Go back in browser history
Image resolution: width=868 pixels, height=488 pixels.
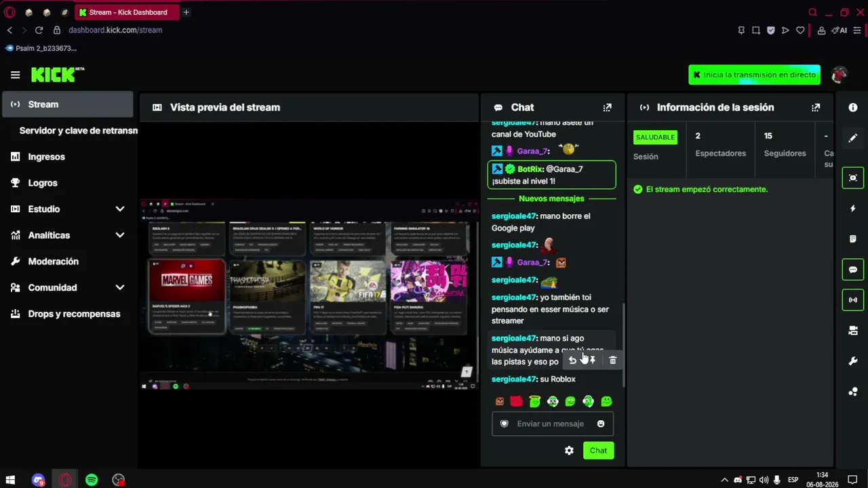[9, 30]
